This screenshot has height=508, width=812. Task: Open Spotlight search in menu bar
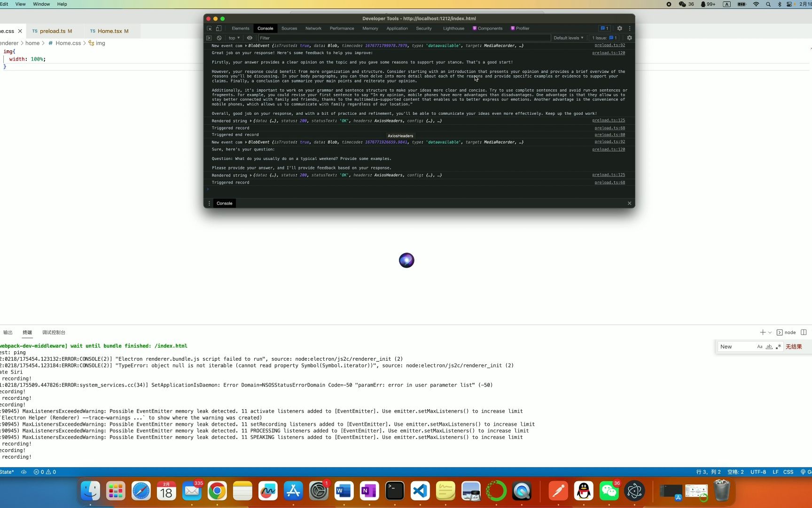tap(768, 4)
